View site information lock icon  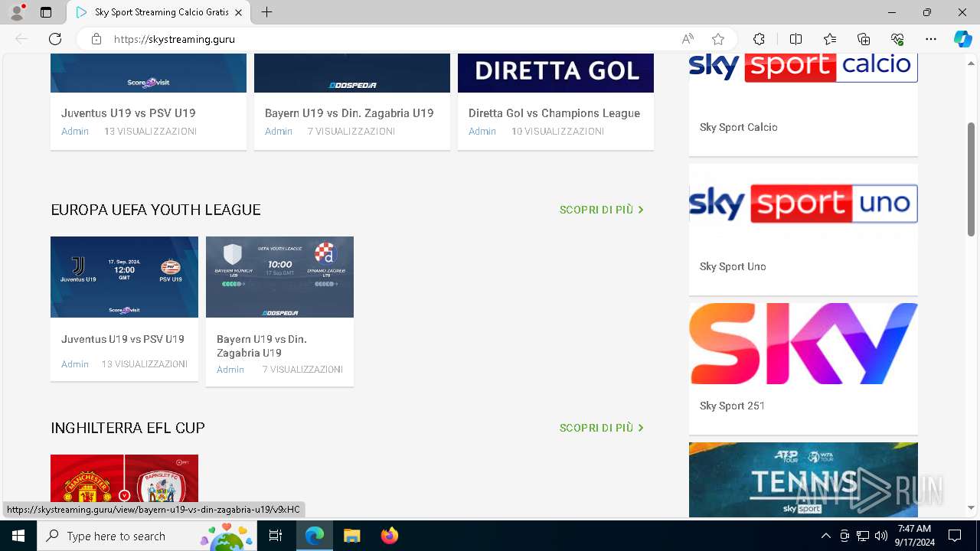96,39
